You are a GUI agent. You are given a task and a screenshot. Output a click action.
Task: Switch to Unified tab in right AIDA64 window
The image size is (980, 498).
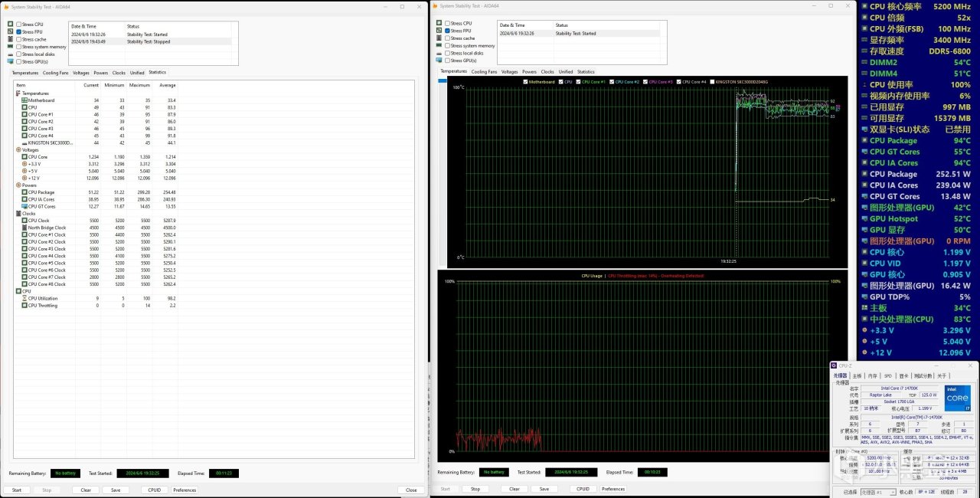tap(566, 71)
